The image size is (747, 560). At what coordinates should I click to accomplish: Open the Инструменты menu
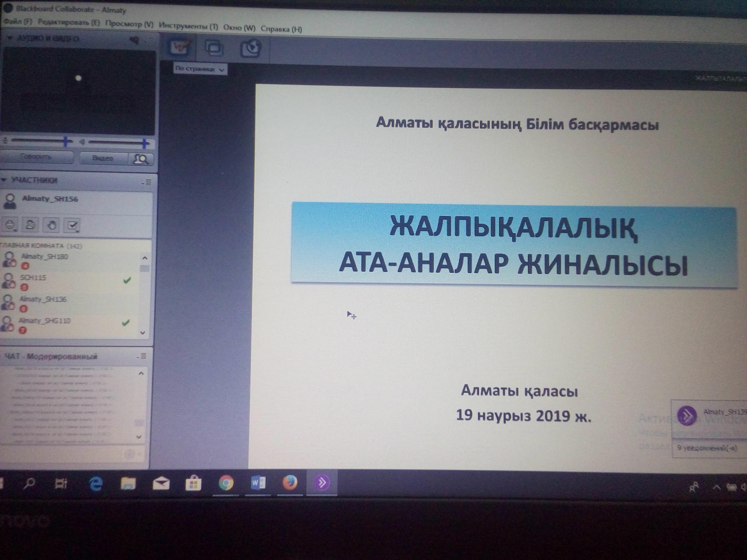coord(188,26)
